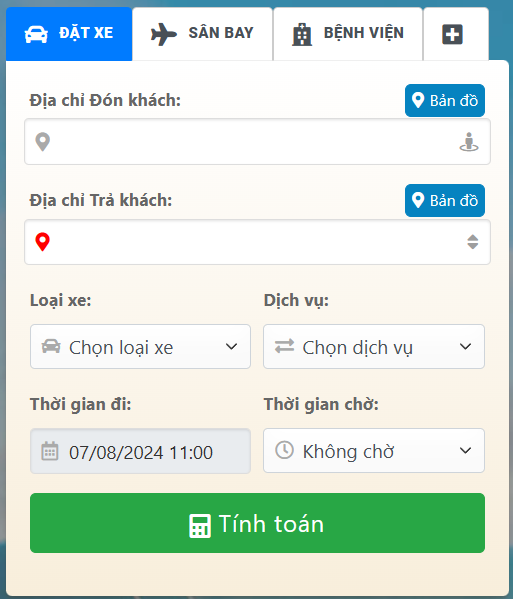Click the car icon in ĐẶT XE tab

[36, 34]
